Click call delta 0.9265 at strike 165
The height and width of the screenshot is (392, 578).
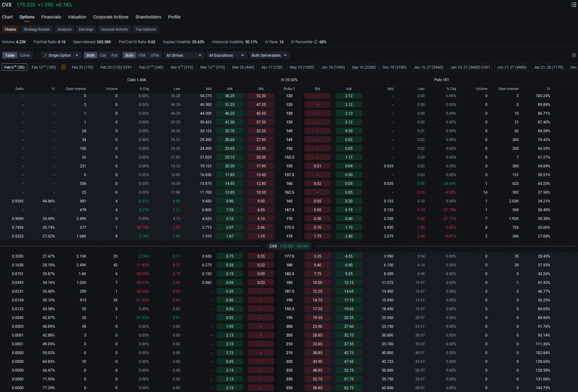(x=18, y=201)
